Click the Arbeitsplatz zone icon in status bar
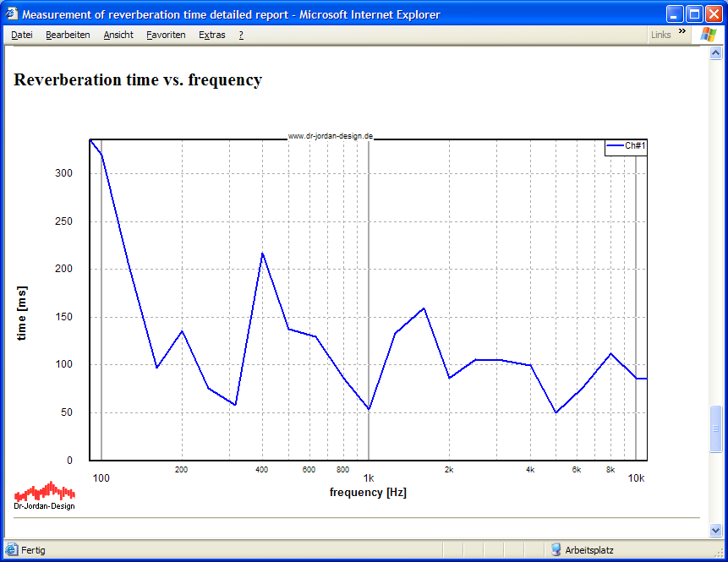The width and height of the screenshot is (728, 562). pyautogui.click(x=556, y=549)
